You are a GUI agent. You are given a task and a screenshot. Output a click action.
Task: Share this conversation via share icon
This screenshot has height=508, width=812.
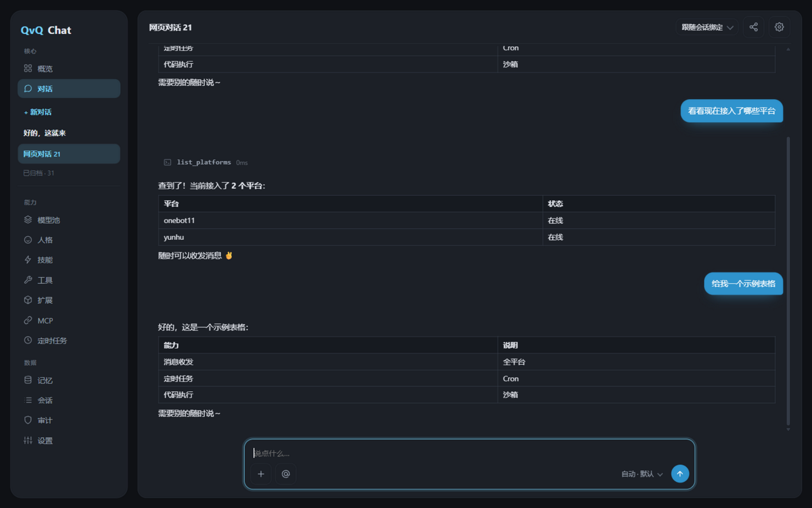(x=753, y=27)
